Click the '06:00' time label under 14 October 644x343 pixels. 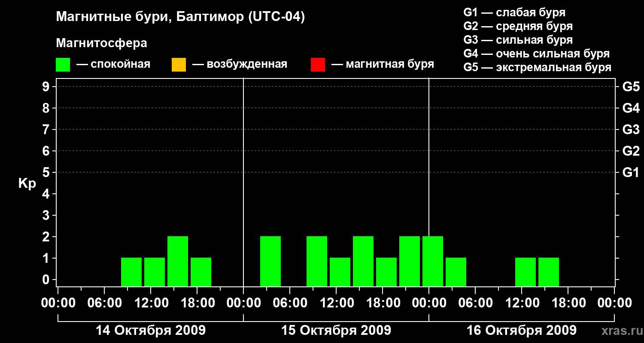click(104, 303)
